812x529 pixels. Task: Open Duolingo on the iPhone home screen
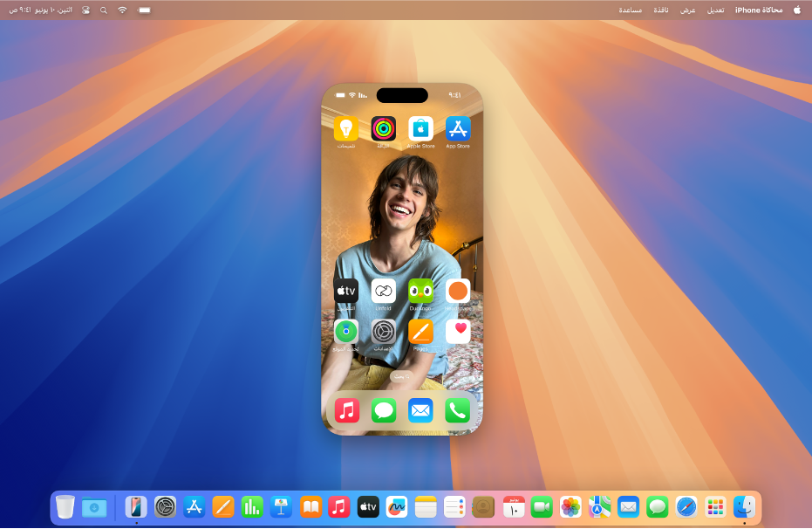point(421,292)
